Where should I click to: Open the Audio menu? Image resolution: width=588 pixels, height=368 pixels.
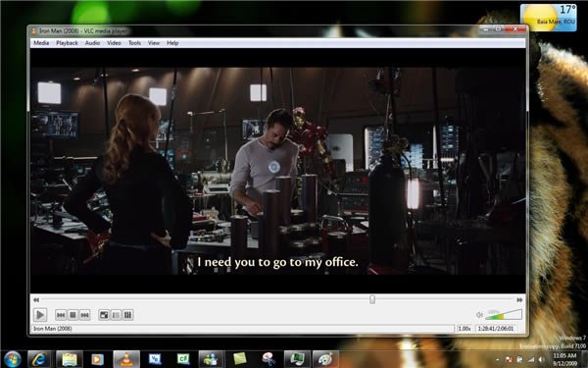pos(92,43)
